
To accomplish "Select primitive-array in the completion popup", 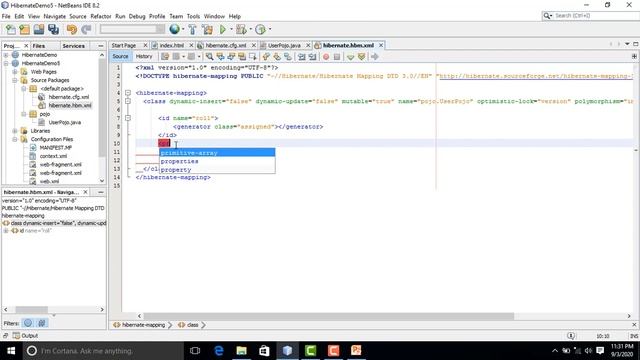I will pos(217,153).
